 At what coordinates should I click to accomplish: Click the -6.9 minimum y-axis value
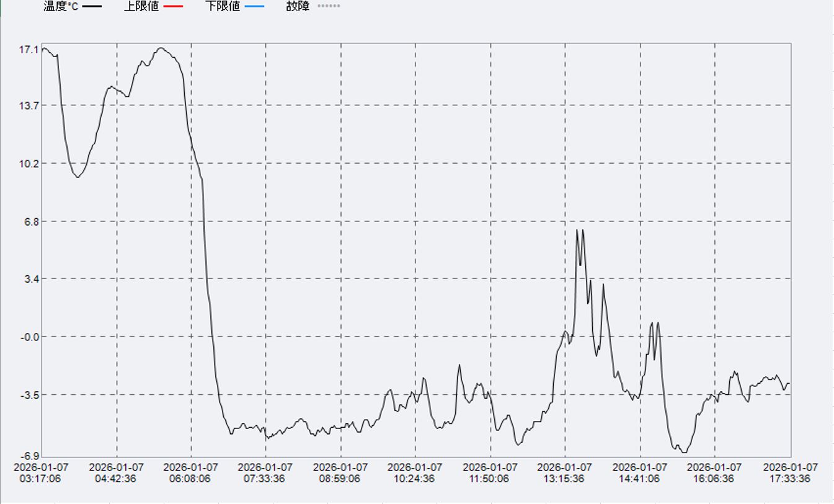tap(29, 456)
